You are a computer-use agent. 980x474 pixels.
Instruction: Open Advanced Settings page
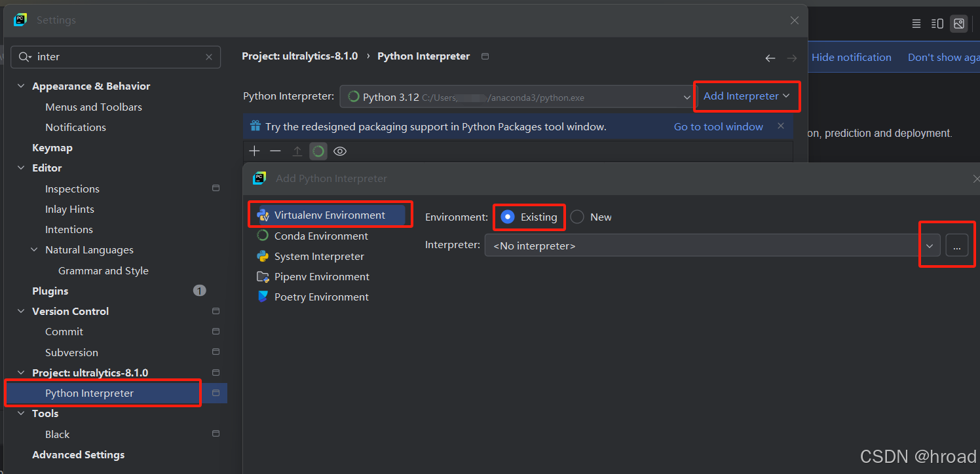[x=78, y=454]
